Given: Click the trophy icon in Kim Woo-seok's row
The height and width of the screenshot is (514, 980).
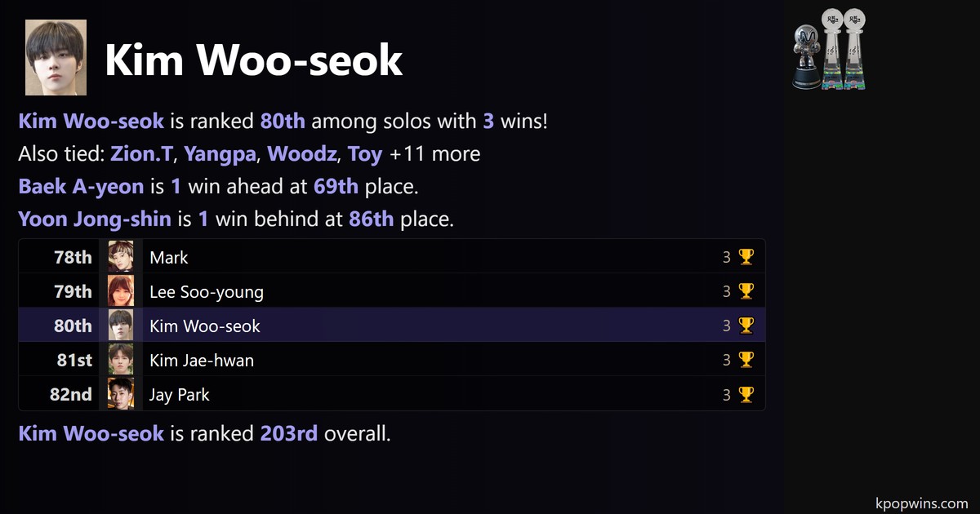Looking at the screenshot, I should coord(746,326).
